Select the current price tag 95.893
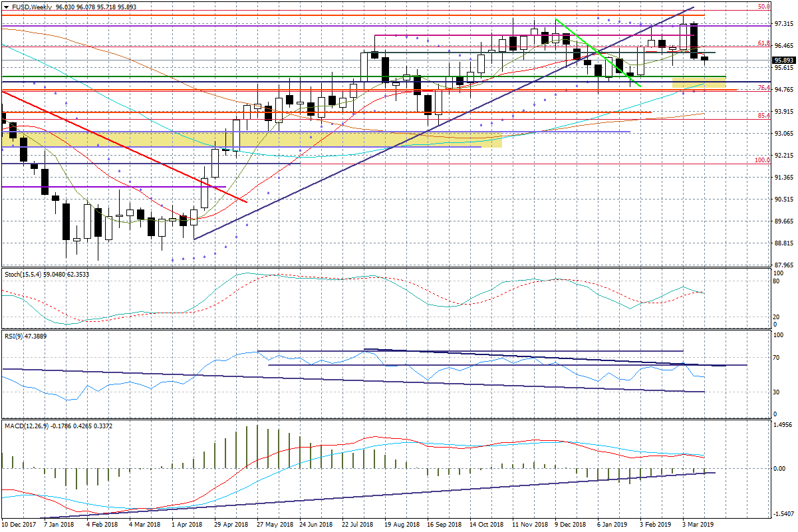 (783, 61)
